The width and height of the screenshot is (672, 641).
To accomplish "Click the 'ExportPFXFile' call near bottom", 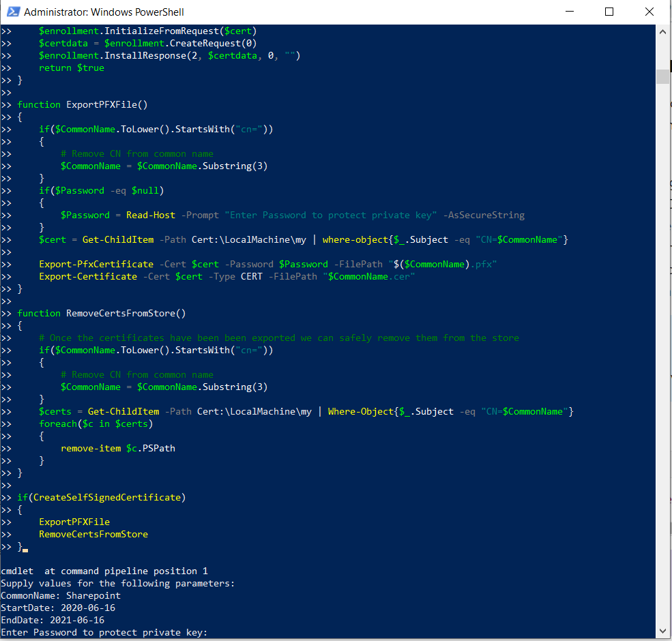I will [74, 522].
